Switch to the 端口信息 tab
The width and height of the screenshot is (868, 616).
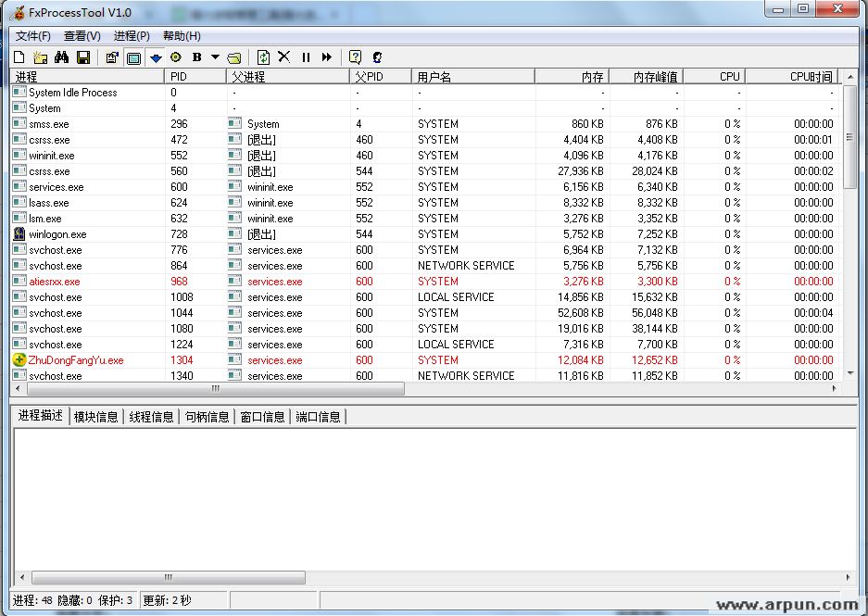(x=318, y=417)
